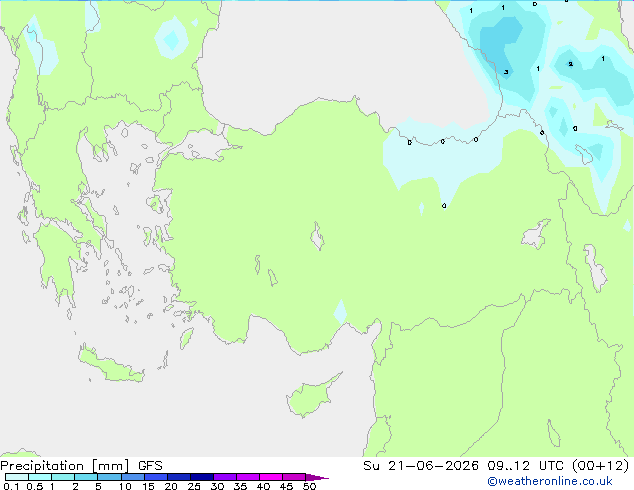Click the above-50 mm arrow legend tip
Viewport: 634px width, 490px height.
pos(317,477)
